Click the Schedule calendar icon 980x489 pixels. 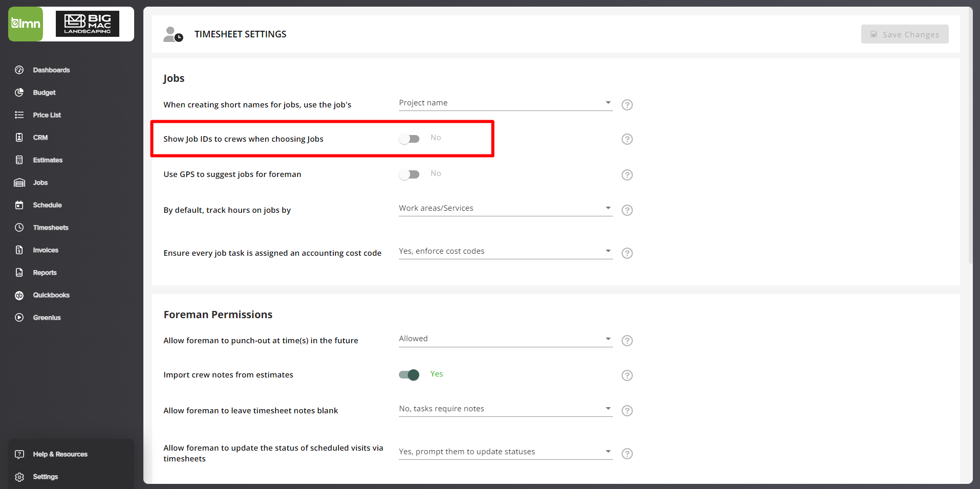(x=19, y=205)
